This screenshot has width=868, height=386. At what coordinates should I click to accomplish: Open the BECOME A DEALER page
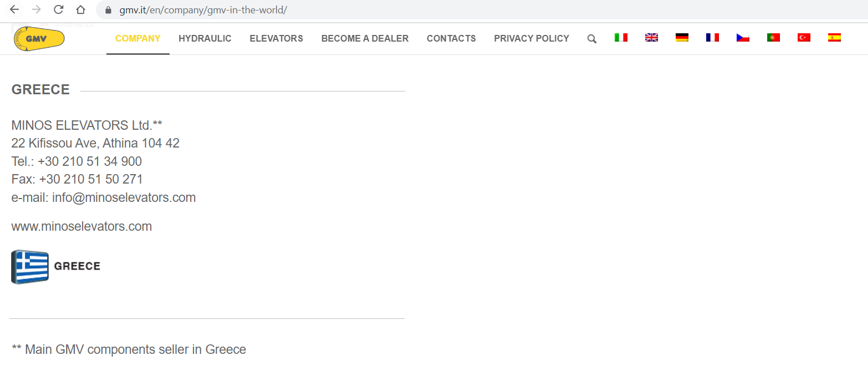click(365, 39)
